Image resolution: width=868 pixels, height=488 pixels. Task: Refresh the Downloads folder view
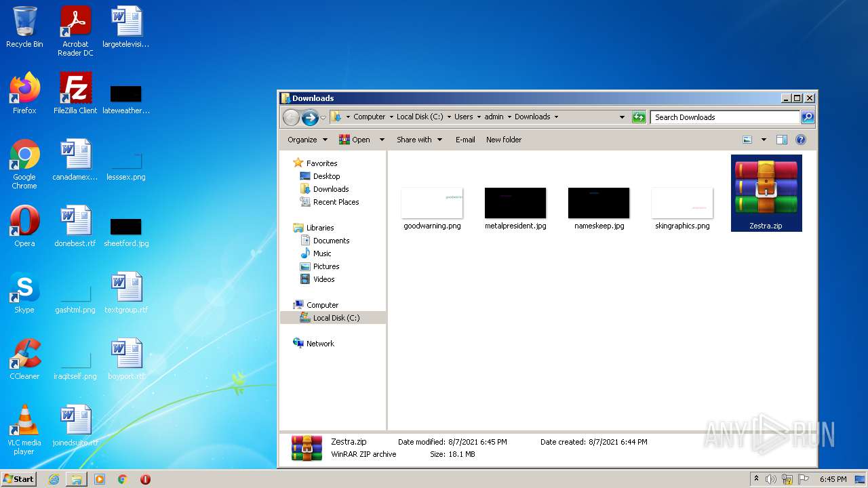pyautogui.click(x=639, y=117)
